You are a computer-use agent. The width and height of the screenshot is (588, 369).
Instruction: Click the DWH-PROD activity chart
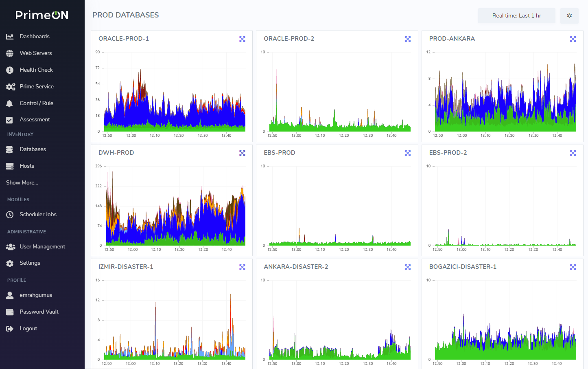(x=176, y=206)
